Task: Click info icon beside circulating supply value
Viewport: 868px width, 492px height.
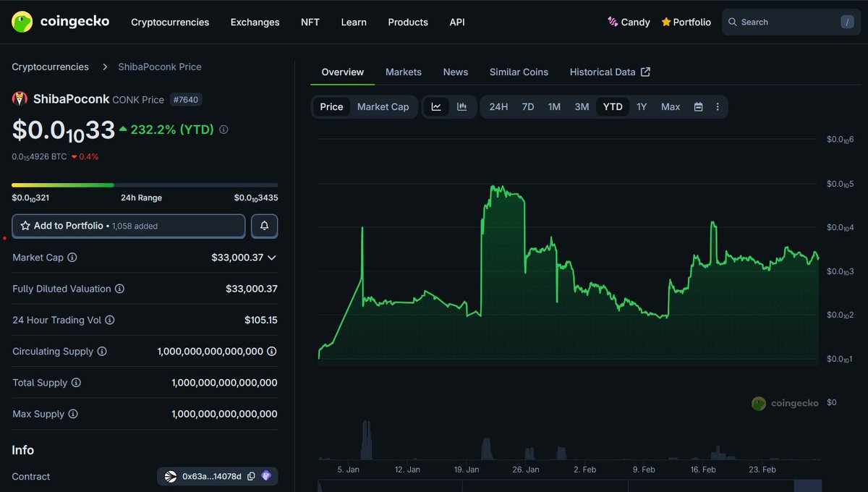Action: coord(271,352)
